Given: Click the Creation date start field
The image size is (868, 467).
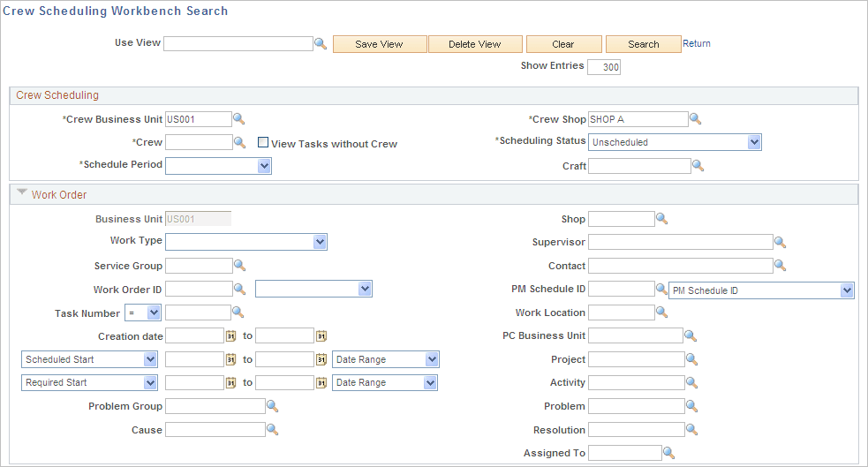Looking at the screenshot, I should click(x=195, y=335).
